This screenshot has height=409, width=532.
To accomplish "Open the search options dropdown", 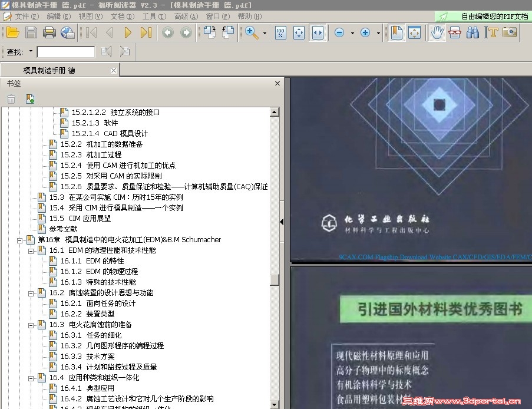I will pyautogui.click(x=31, y=51).
